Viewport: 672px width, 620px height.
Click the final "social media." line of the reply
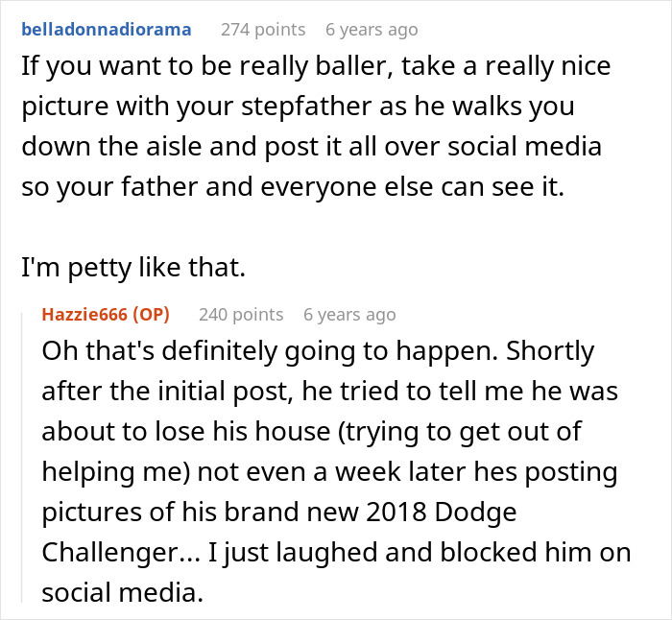123,593
